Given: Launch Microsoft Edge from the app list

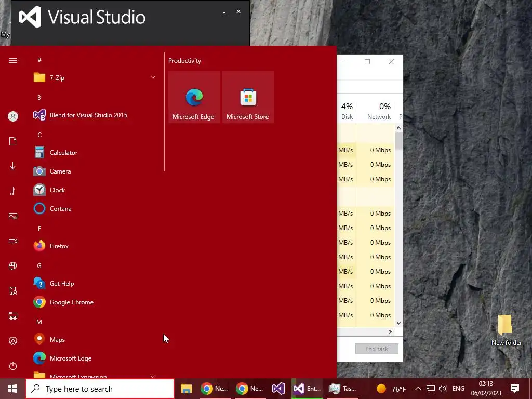Looking at the screenshot, I should (x=96, y=358).
